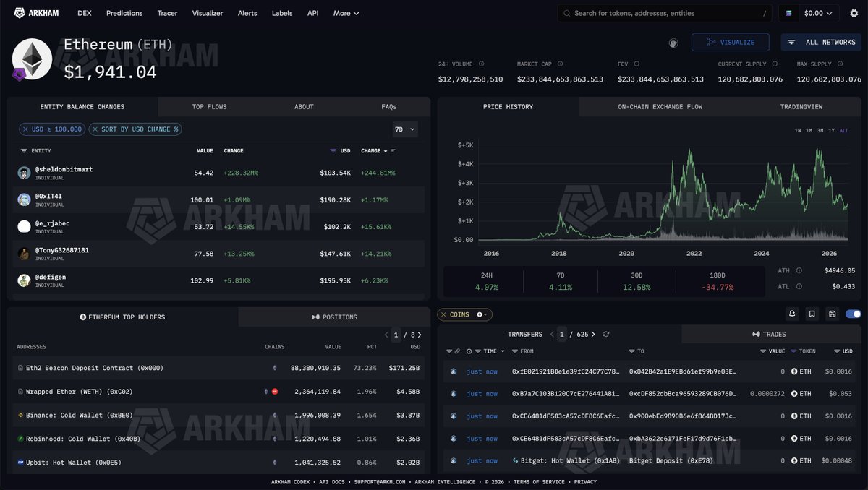Screen dimensions: 868x490
Task: Click the info icon next to Max Supply
Action: [x=840, y=64]
